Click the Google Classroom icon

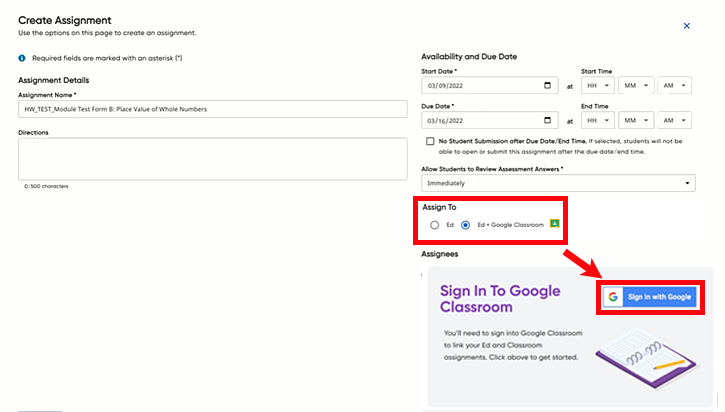click(x=554, y=224)
